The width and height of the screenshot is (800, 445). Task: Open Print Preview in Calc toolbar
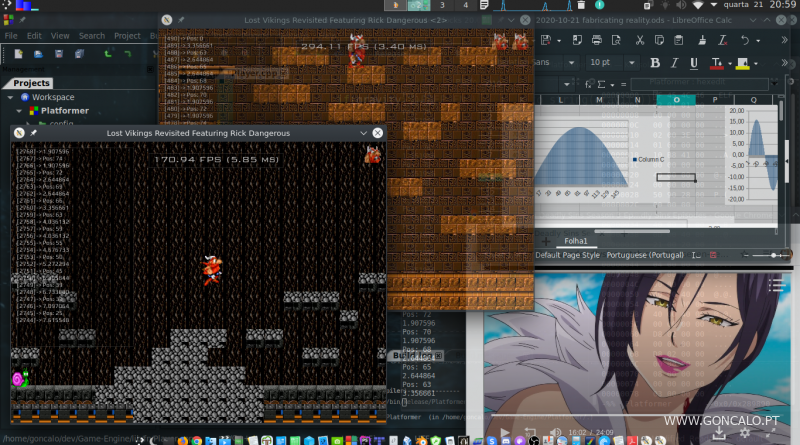(616, 40)
